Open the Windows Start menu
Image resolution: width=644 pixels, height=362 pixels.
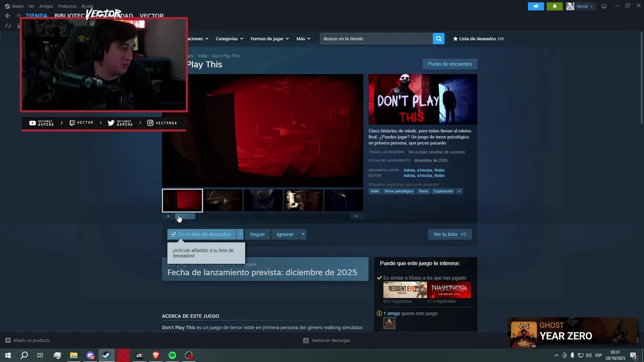click(8, 355)
